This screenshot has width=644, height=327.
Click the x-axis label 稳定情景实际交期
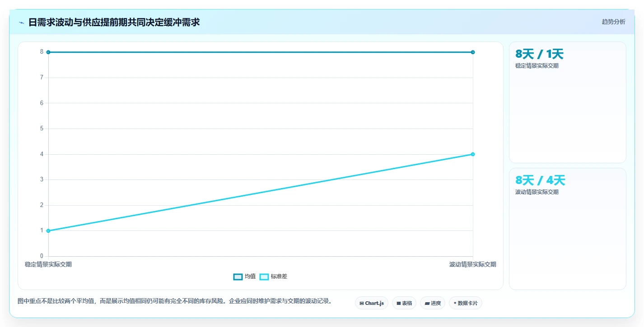pyautogui.click(x=48, y=264)
